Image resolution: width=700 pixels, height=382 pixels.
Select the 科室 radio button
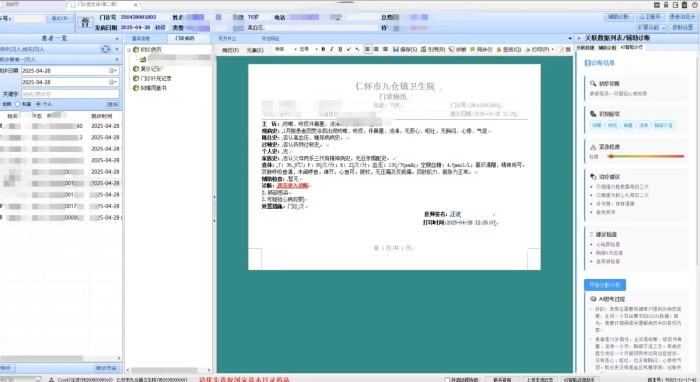click(18, 104)
